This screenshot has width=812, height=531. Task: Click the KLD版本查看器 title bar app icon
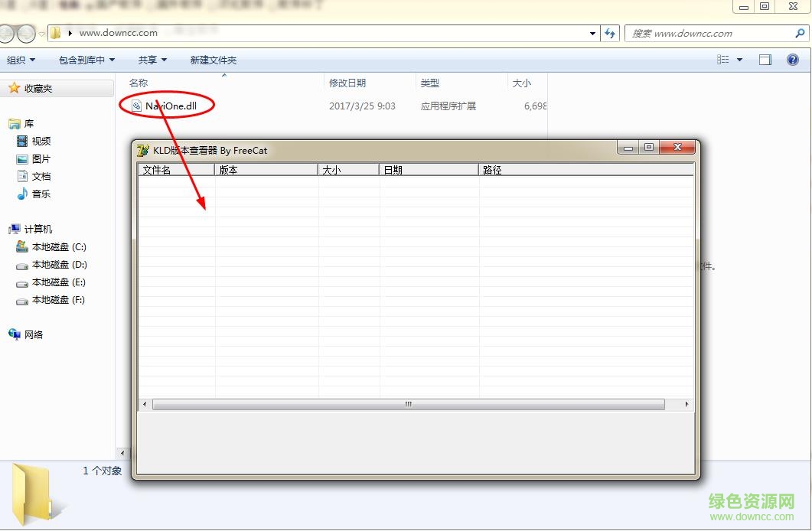pyautogui.click(x=143, y=151)
